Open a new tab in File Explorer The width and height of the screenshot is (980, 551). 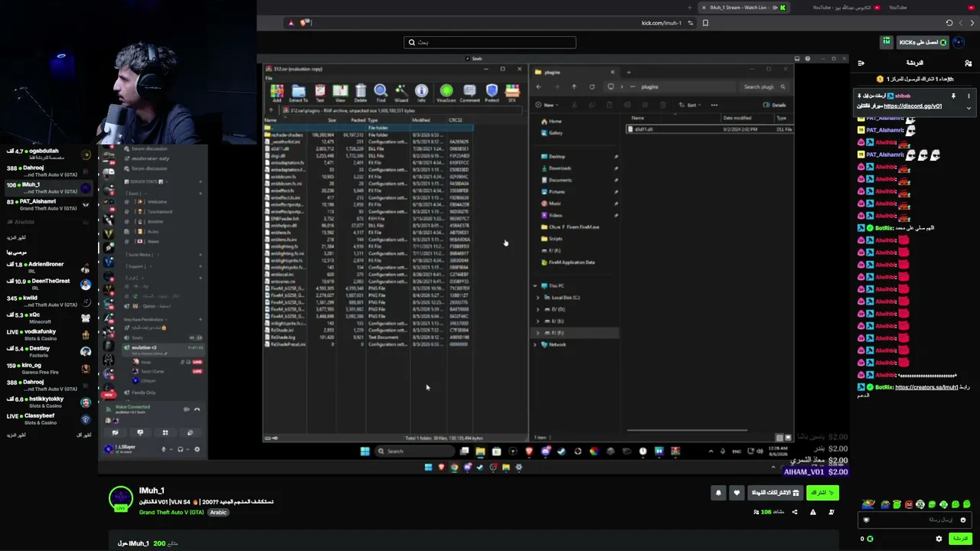629,72
